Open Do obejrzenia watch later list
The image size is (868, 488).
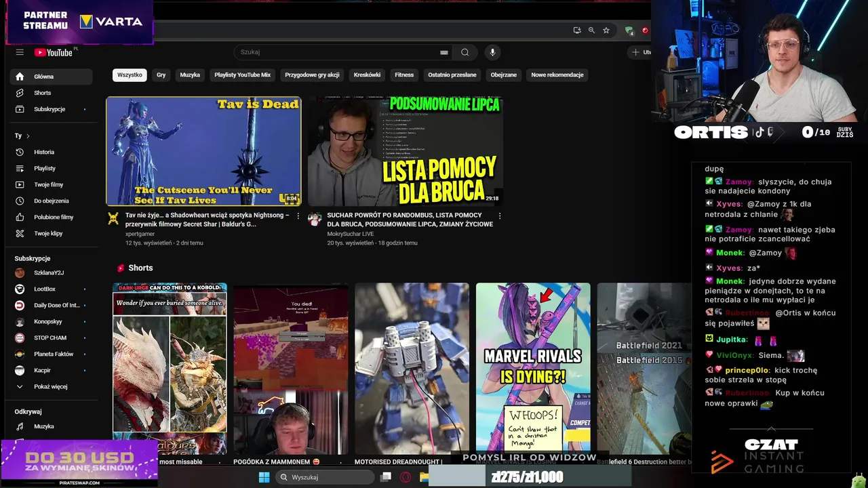[51, 201]
